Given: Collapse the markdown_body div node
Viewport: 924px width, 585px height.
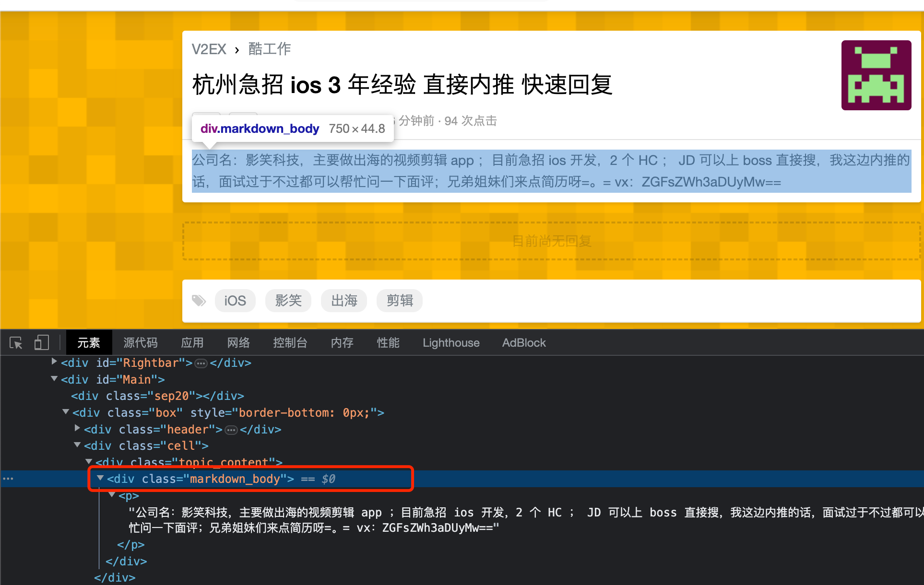Looking at the screenshot, I should (100, 478).
